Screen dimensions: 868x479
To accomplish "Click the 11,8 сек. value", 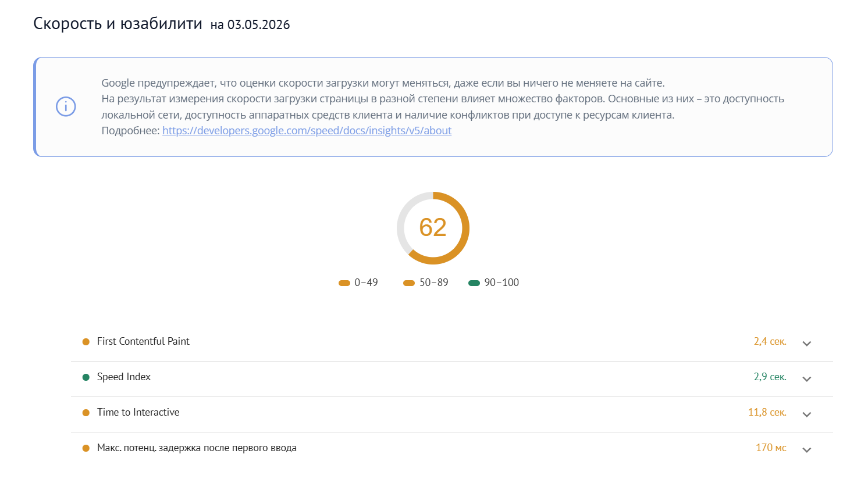I will click(x=767, y=412).
